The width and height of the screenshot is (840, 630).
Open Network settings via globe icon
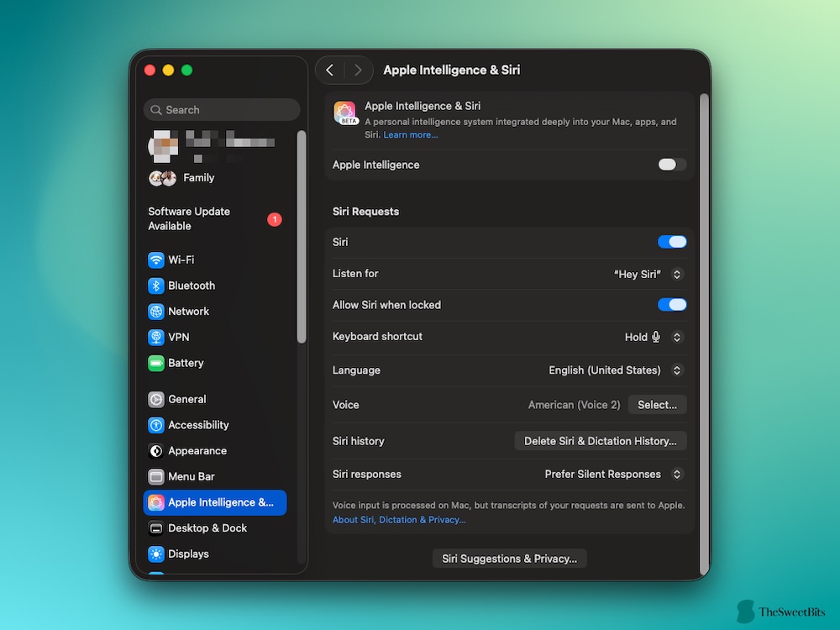[156, 312]
